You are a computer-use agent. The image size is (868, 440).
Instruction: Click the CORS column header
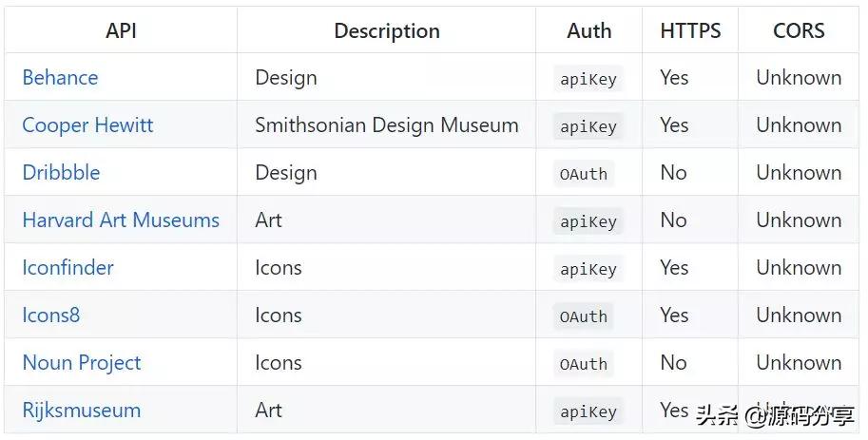[799, 30]
